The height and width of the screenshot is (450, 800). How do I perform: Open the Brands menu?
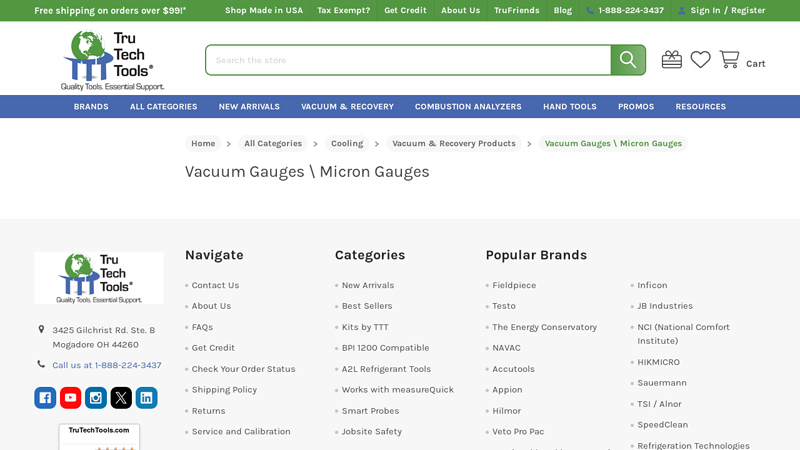point(91,107)
